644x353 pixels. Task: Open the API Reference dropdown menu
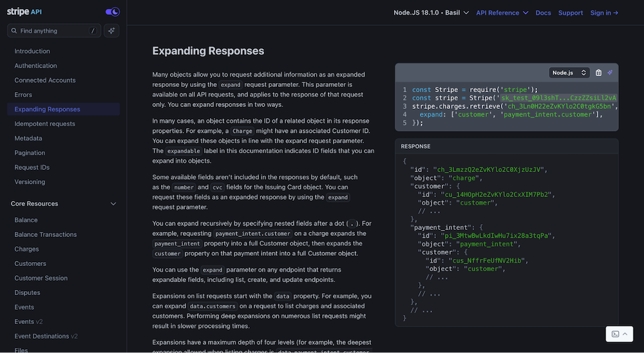tap(502, 13)
